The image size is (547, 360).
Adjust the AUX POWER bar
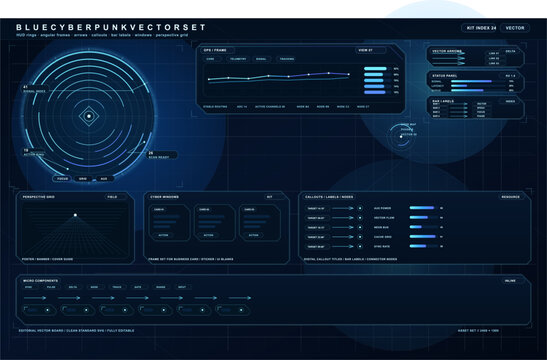click(424, 208)
